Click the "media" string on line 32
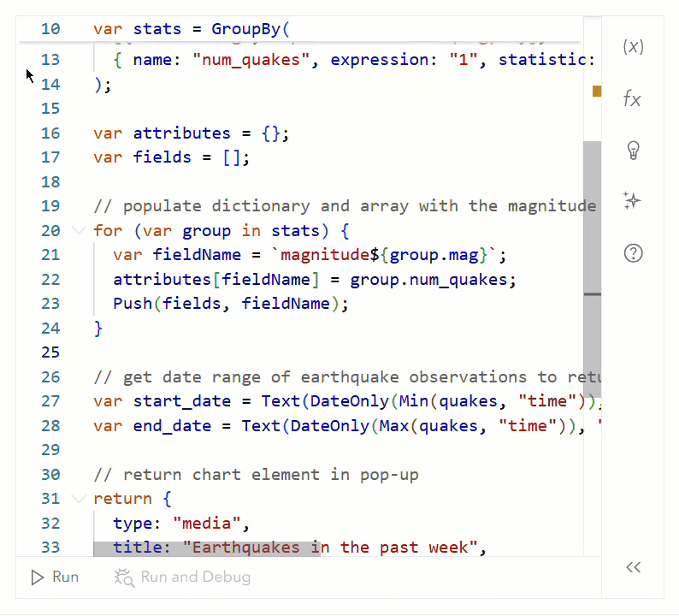 (207, 524)
